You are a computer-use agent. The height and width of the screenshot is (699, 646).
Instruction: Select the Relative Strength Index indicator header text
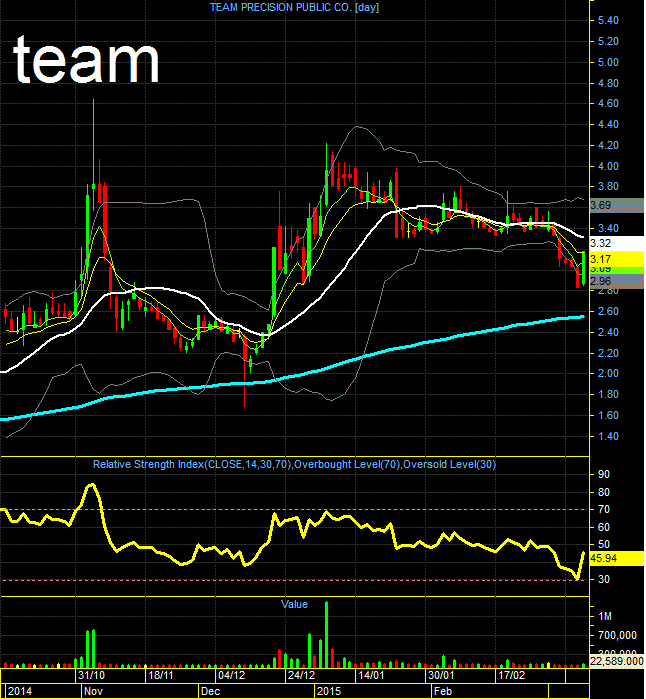(x=294, y=464)
